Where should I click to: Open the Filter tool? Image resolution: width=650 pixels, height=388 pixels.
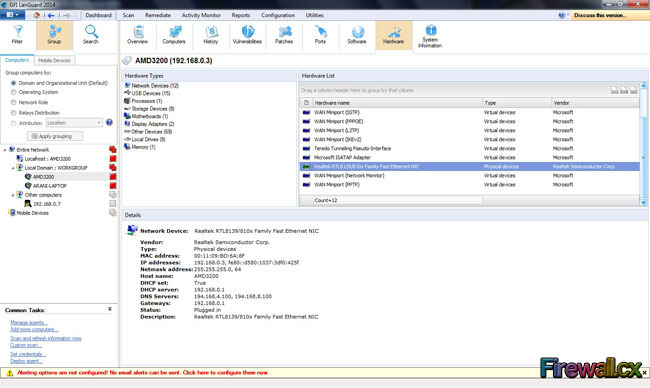17,35
